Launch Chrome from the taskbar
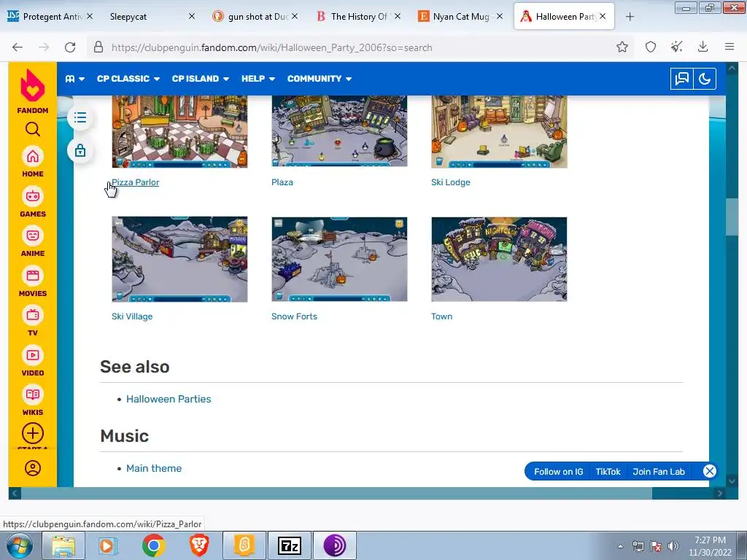The height and width of the screenshot is (560, 747). click(x=153, y=545)
